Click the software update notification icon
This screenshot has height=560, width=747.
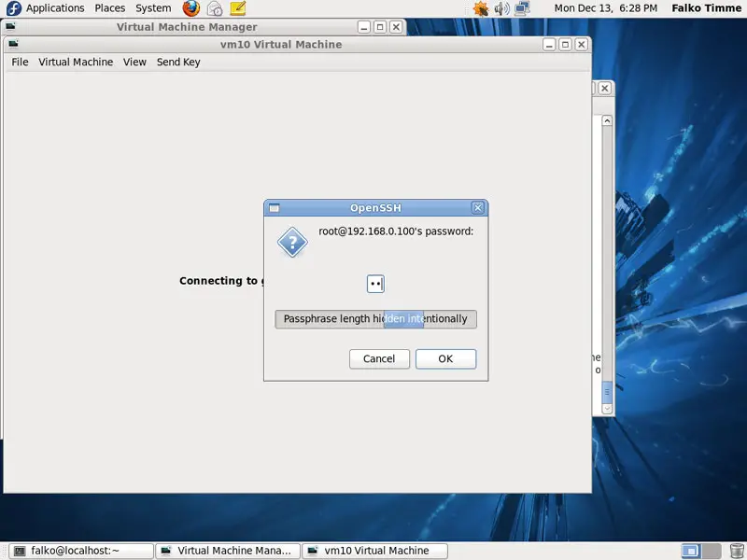(x=480, y=8)
